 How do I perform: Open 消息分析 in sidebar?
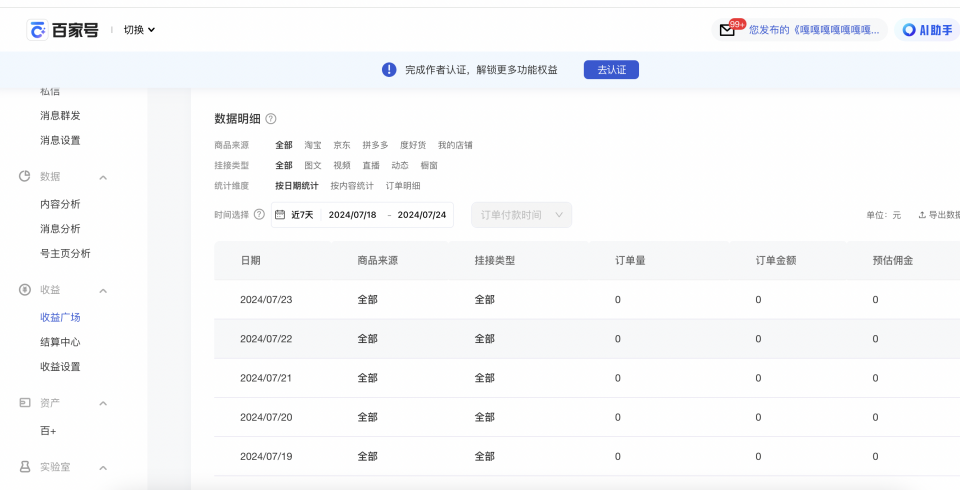point(60,229)
